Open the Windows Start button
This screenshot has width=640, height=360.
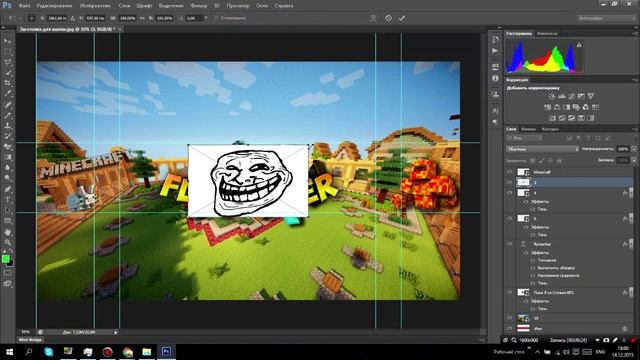pos(9,352)
